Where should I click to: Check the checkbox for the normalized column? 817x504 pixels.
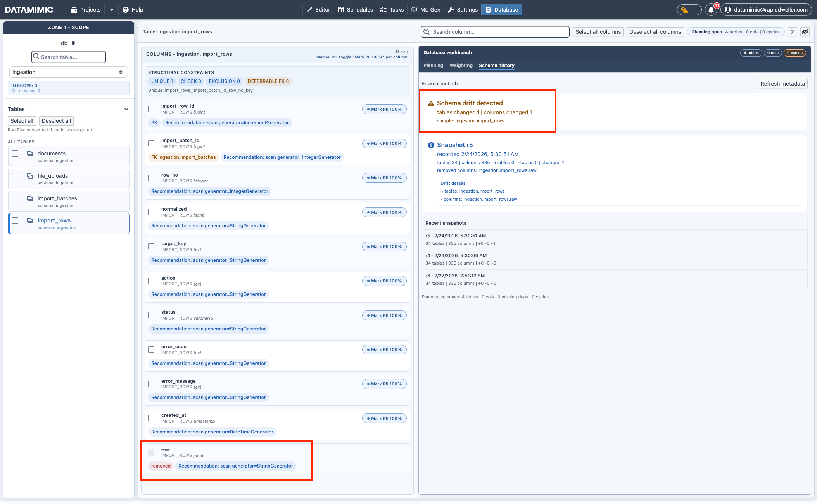(x=151, y=212)
